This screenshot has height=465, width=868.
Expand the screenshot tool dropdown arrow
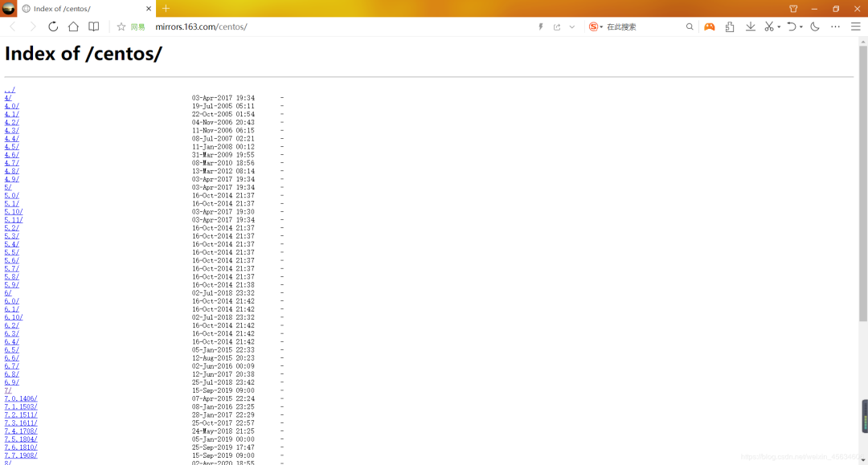(779, 27)
